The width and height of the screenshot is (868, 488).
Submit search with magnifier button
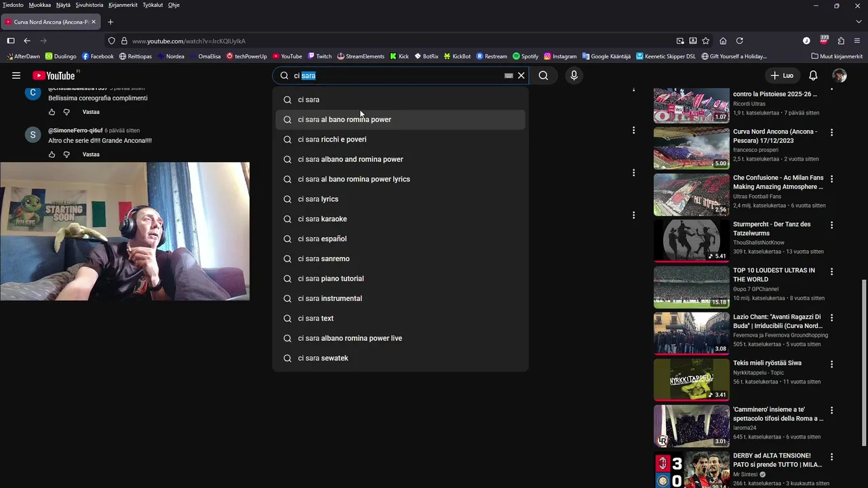(543, 76)
